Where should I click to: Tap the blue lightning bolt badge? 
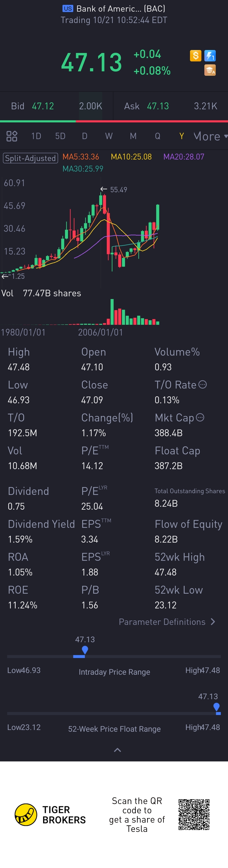[x=210, y=56]
